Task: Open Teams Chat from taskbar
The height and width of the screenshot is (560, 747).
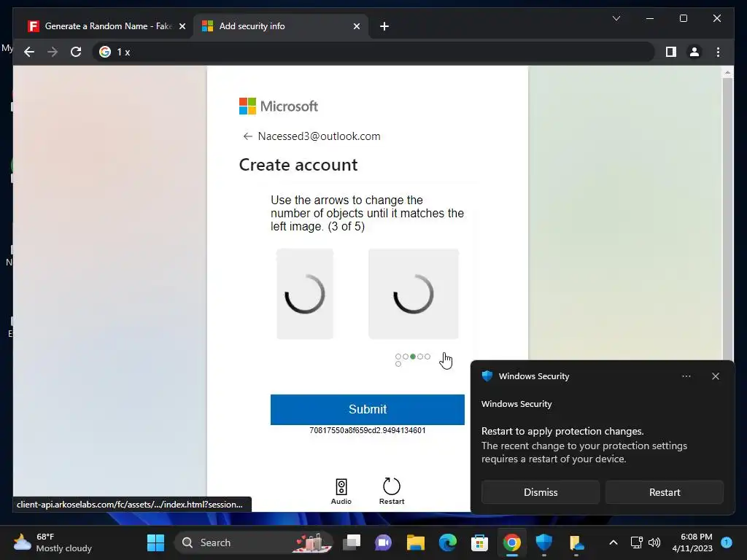Action: pyautogui.click(x=384, y=542)
